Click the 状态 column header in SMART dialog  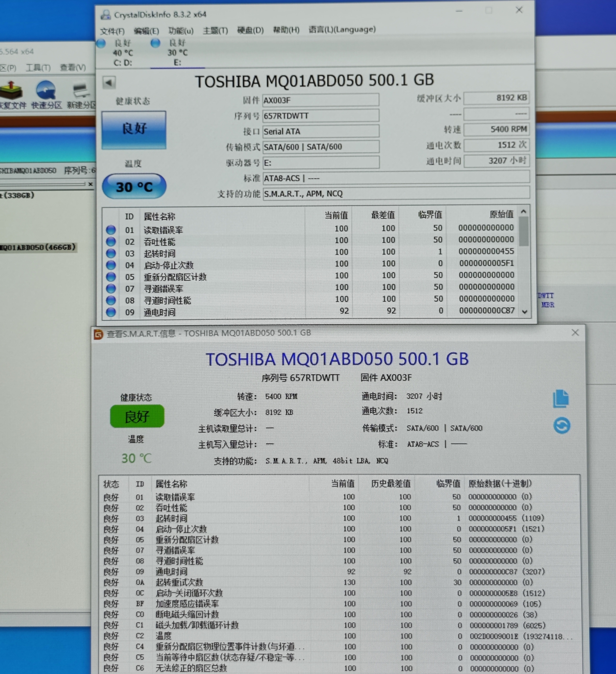point(111,484)
